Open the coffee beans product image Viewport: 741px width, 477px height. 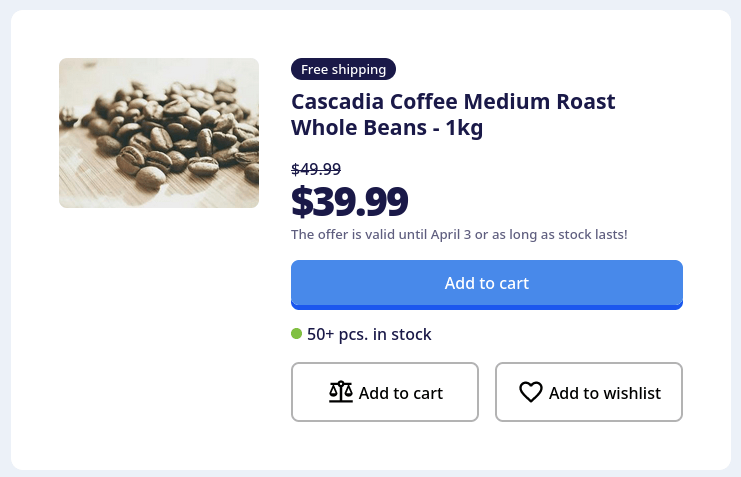159,133
